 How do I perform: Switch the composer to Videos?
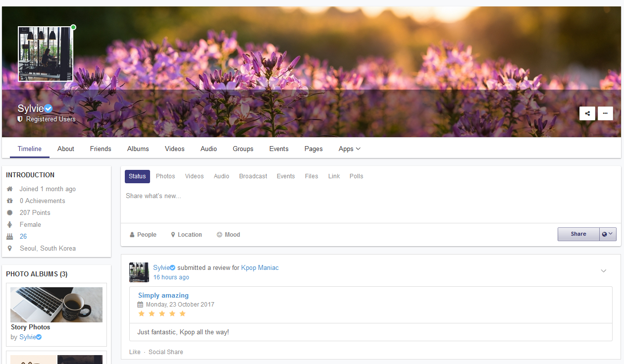[x=194, y=176]
